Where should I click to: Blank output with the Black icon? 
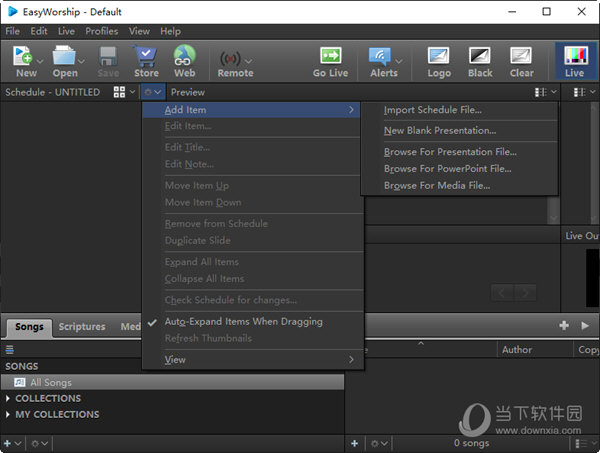480,56
